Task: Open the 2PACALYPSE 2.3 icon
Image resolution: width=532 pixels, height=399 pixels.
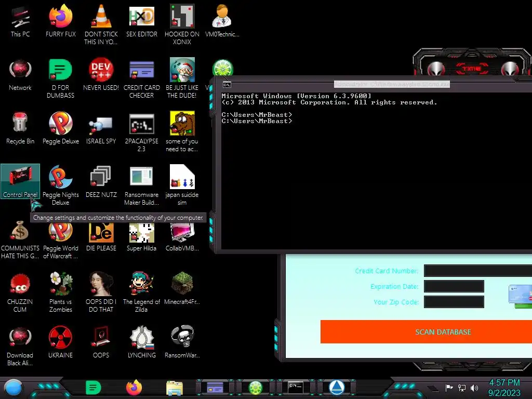Action: (141, 132)
